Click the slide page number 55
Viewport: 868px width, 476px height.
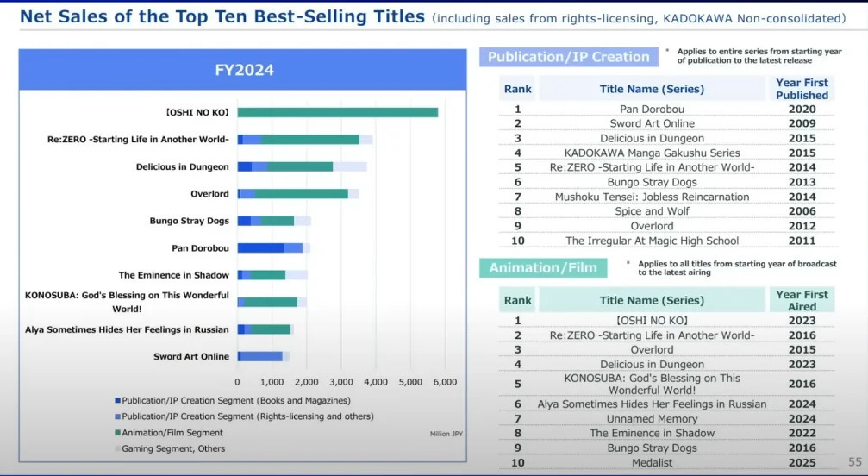click(855, 462)
